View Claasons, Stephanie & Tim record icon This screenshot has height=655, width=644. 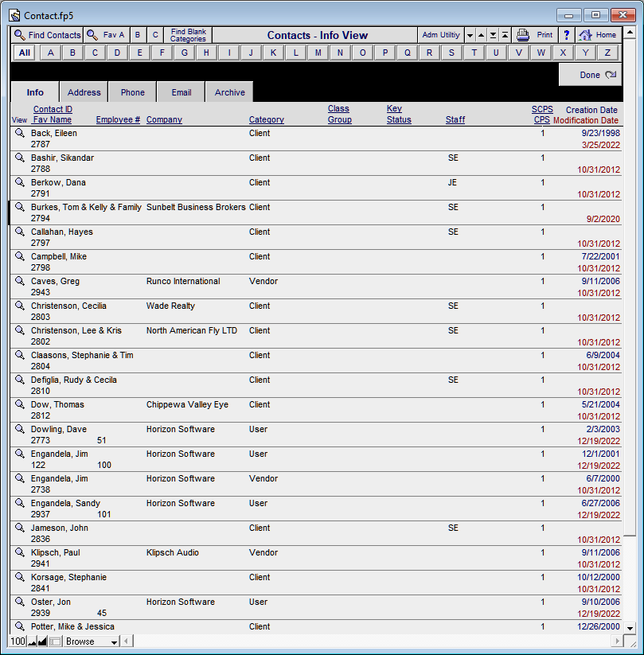(x=20, y=355)
